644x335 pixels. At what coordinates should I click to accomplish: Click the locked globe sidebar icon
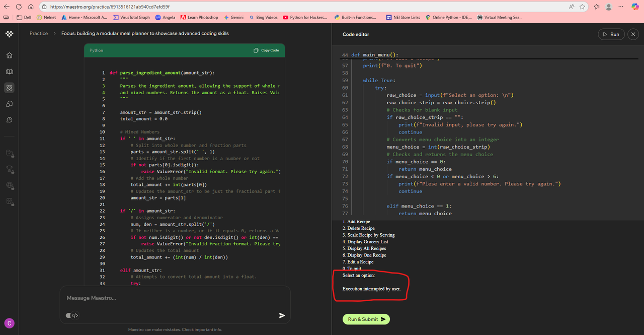[x=9, y=185]
